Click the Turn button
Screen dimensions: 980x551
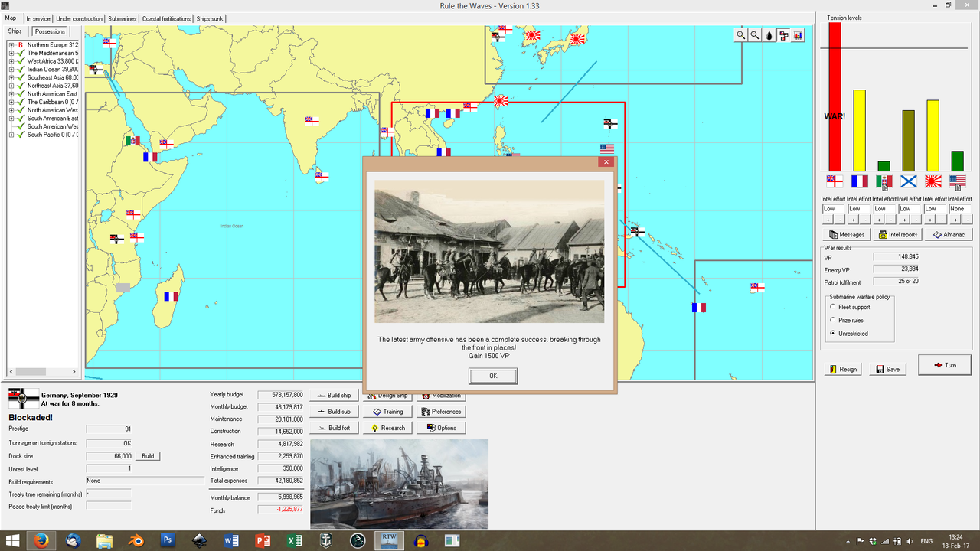point(944,365)
